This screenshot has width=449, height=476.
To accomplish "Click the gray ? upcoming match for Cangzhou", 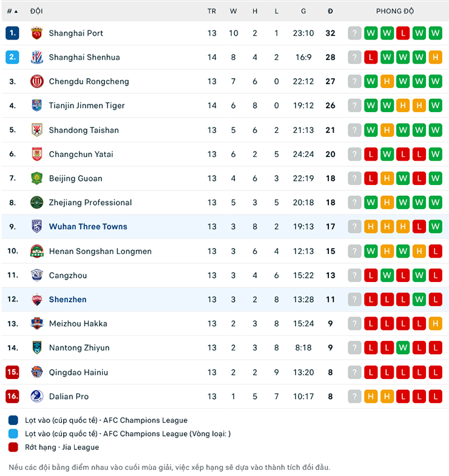I will (x=355, y=275).
